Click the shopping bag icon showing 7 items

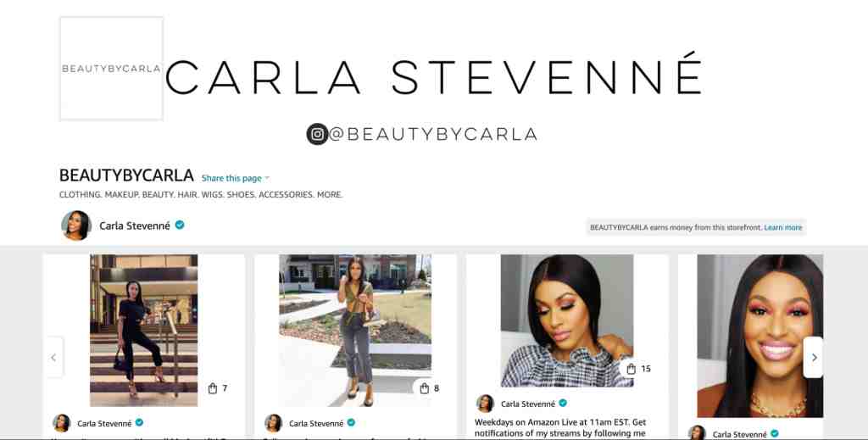(213, 388)
